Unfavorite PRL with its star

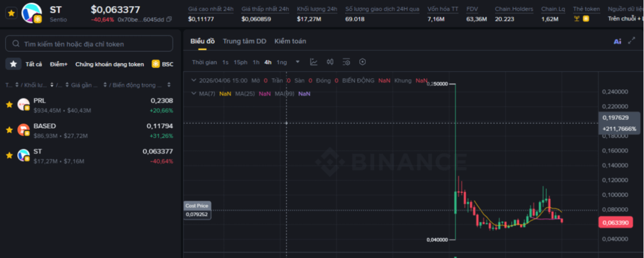(x=9, y=105)
